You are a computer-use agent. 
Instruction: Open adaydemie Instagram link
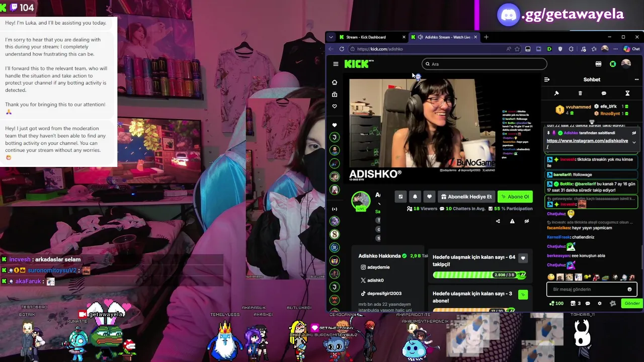point(374,267)
